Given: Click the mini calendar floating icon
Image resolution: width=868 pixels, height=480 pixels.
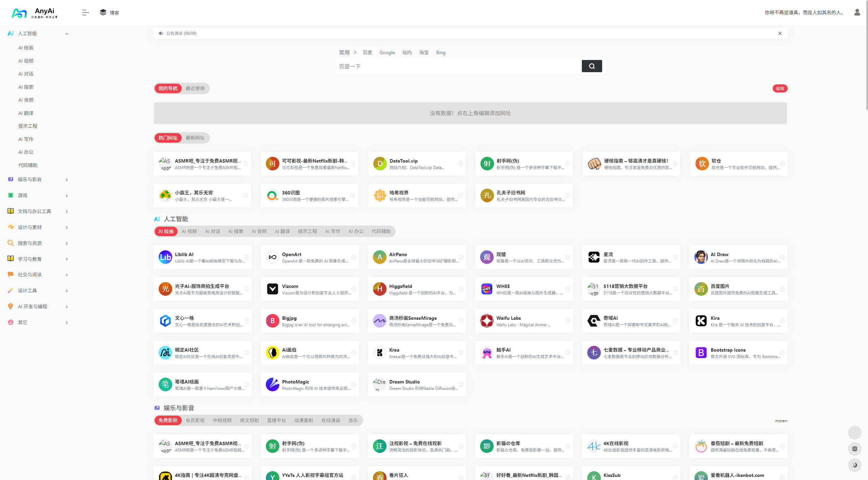Looking at the screenshot, I should (854, 449).
